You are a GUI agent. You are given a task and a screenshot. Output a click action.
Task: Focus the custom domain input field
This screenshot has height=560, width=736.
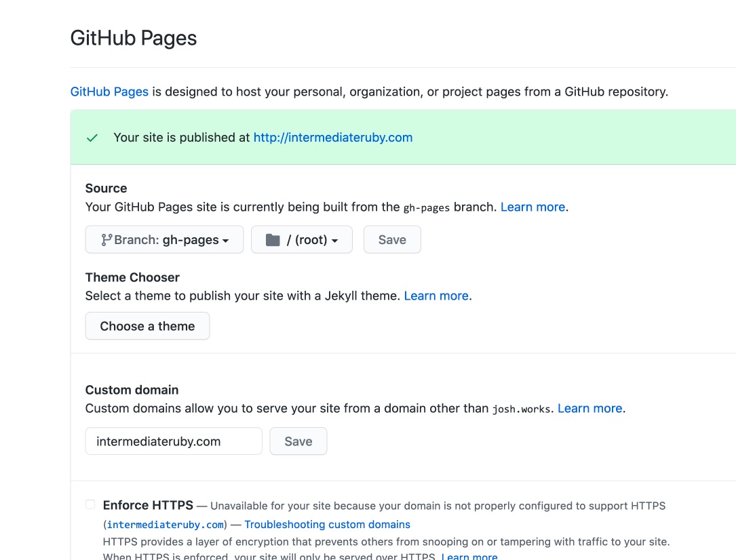tap(174, 441)
